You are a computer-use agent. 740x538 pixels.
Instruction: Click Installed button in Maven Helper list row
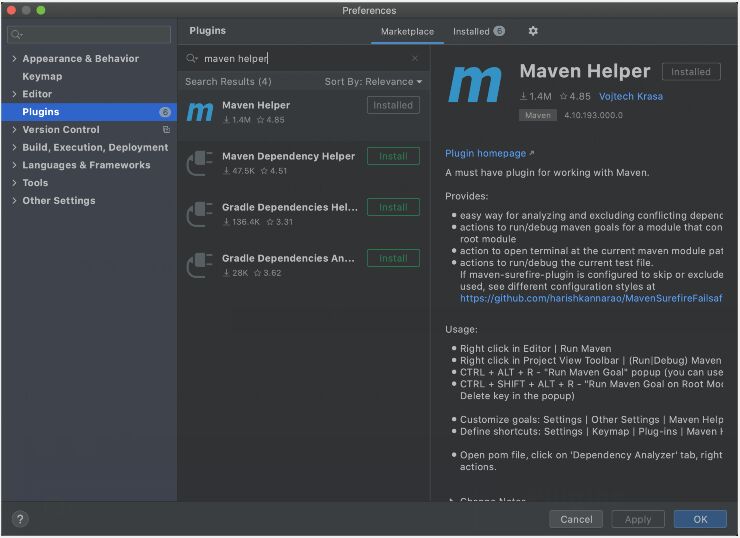pos(393,105)
